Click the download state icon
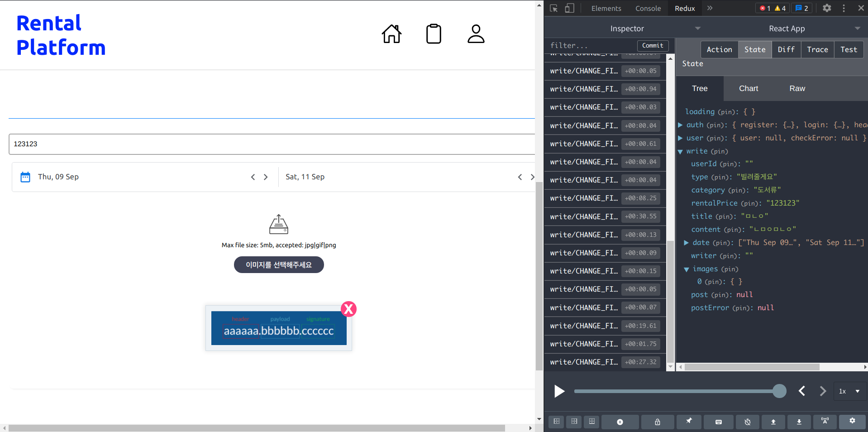Viewport: 868px width, 432px height. (x=799, y=422)
